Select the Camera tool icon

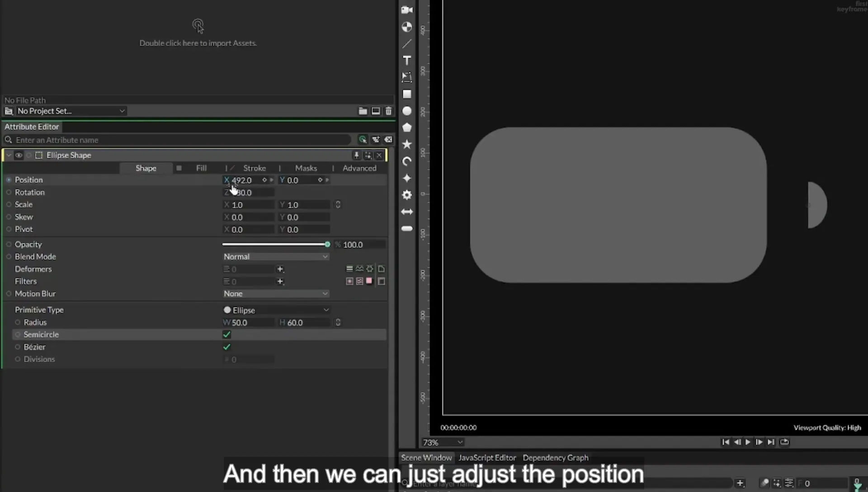(407, 10)
